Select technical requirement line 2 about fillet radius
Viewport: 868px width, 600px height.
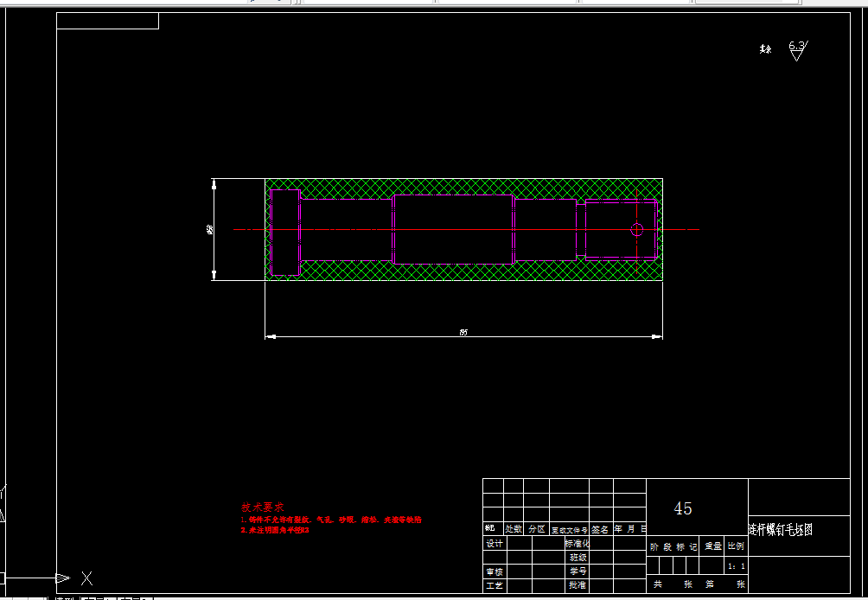coord(275,530)
